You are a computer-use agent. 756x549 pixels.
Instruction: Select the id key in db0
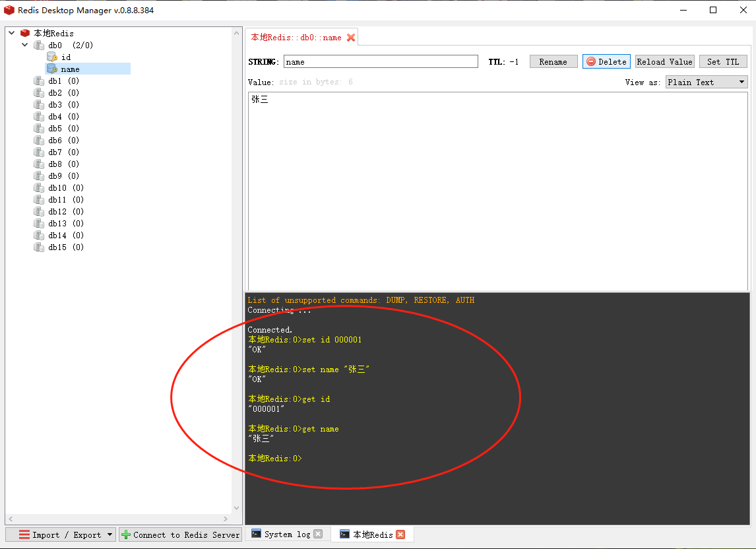tap(66, 57)
